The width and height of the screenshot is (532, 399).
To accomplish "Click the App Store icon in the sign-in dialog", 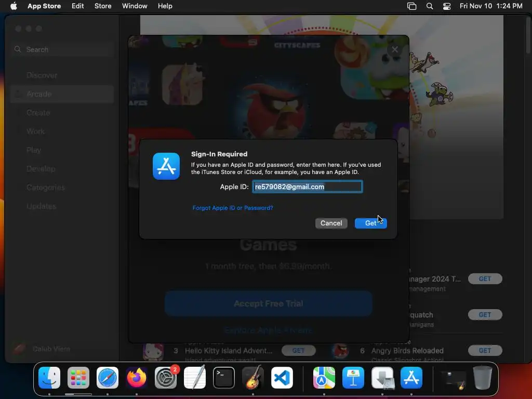I will pyautogui.click(x=166, y=166).
